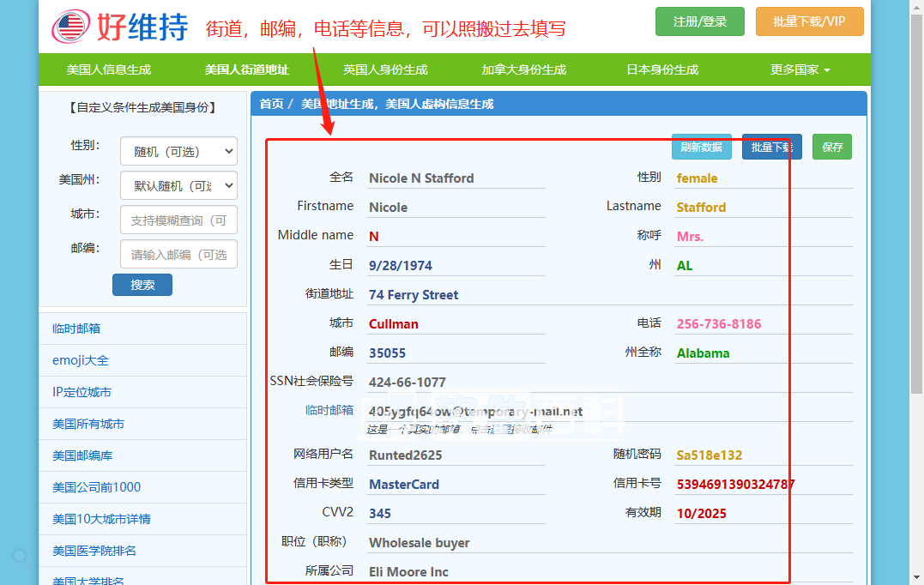Click the 城市 search input field
Screen dimensions: 924x585
pyautogui.click(x=178, y=220)
